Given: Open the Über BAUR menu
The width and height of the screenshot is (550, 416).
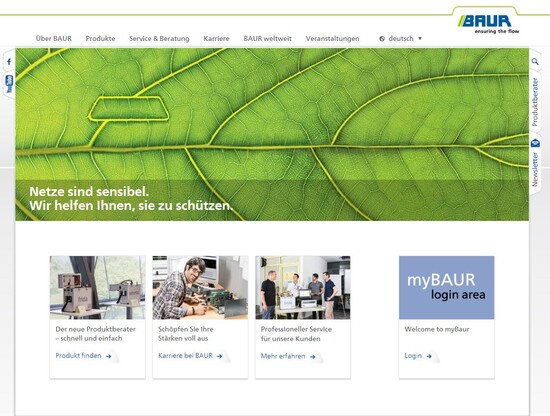Looking at the screenshot, I should click(54, 39).
